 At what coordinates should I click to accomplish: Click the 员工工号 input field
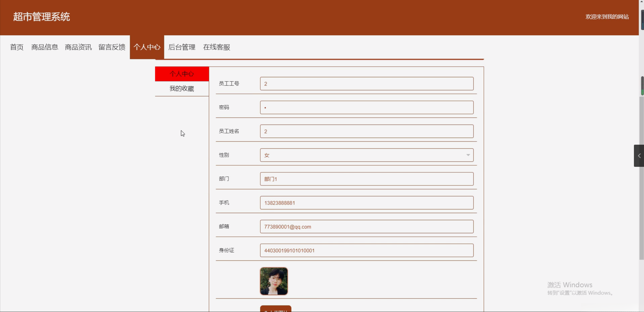click(x=366, y=84)
